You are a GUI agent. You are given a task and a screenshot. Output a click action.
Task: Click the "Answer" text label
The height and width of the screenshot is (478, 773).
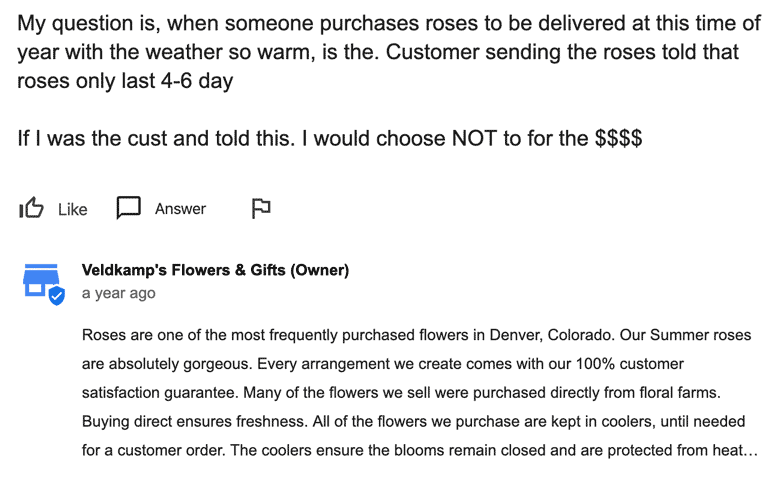pos(180,209)
